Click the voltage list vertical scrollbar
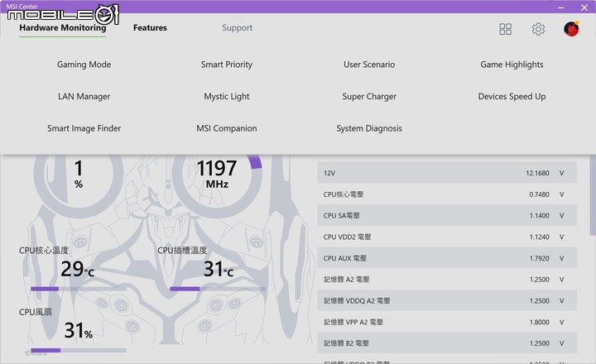The image size is (596, 364). [593, 194]
